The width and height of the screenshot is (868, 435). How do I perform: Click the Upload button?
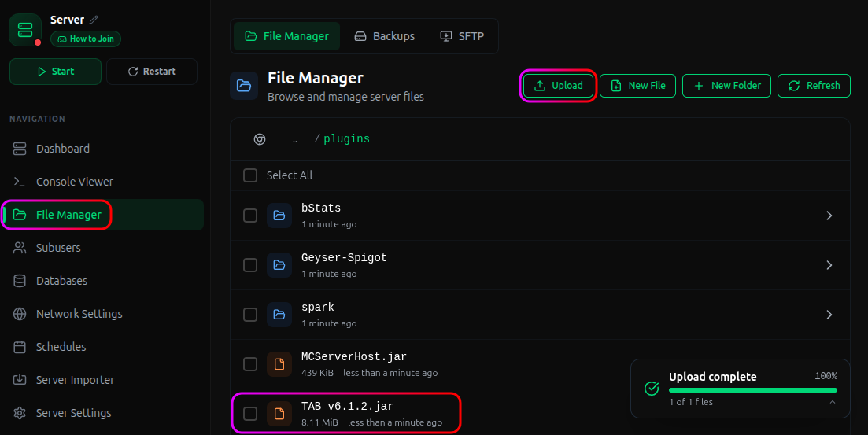[x=558, y=85]
